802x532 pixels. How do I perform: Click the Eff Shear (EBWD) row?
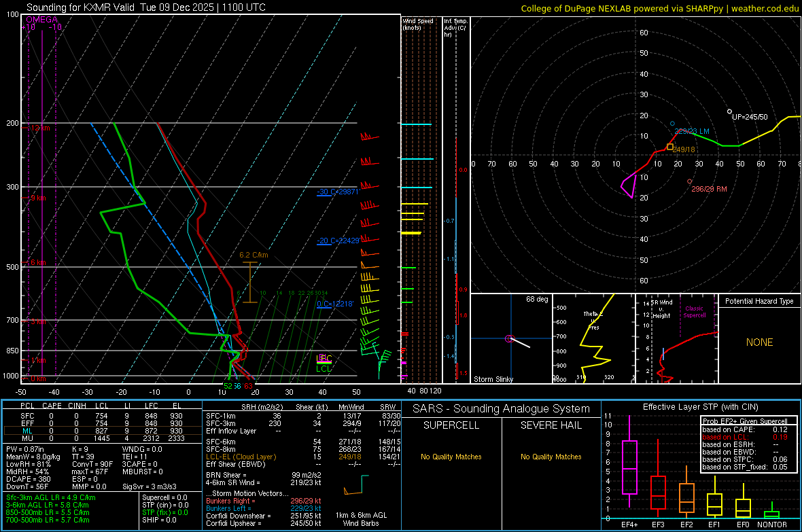click(x=303, y=464)
